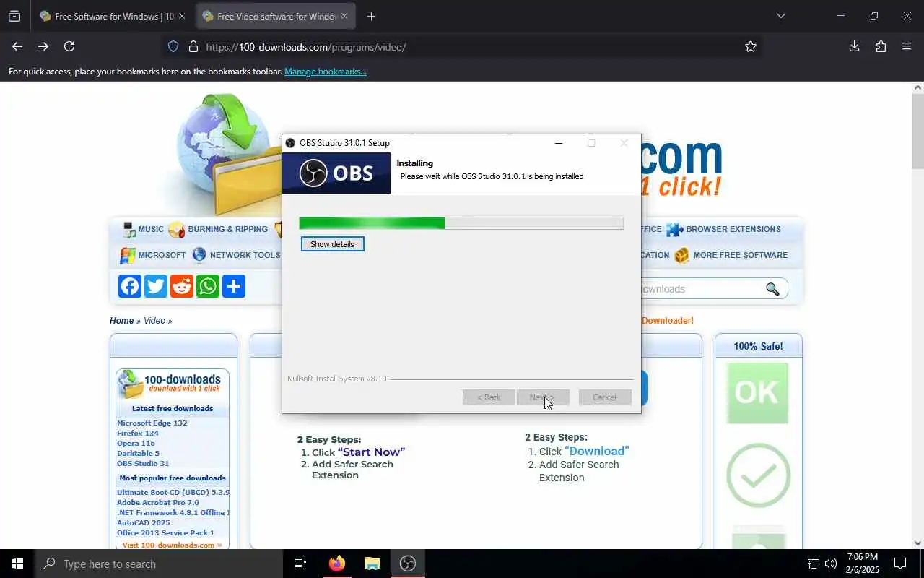Open the Darktable 5 link
The image size is (924, 578).
pos(138,454)
